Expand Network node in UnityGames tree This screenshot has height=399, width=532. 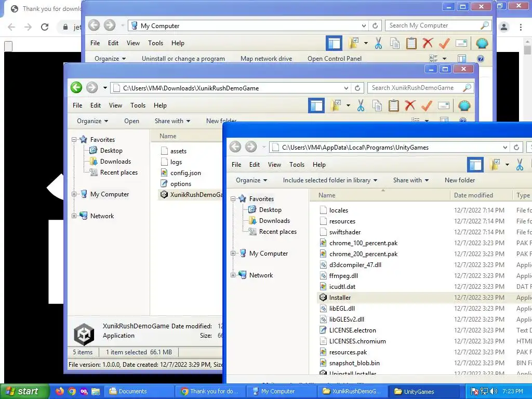click(233, 275)
